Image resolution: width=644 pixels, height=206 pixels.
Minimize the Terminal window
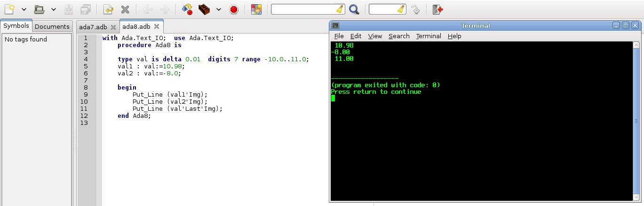pos(616,25)
